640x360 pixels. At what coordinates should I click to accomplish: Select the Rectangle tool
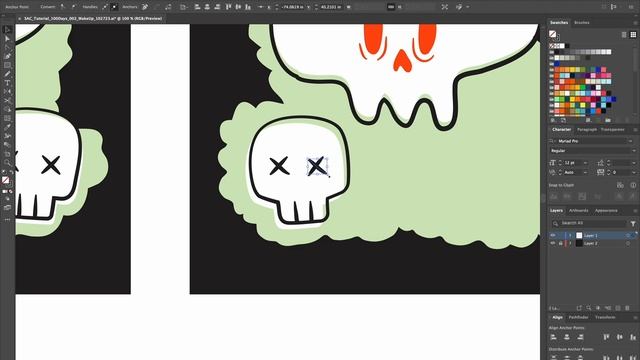(x=7, y=65)
